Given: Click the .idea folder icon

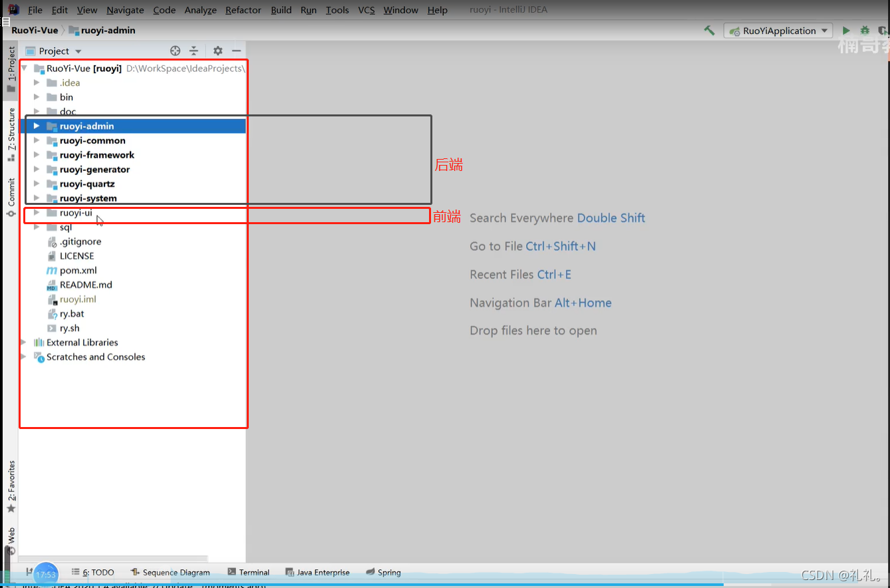Looking at the screenshot, I should [52, 82].
